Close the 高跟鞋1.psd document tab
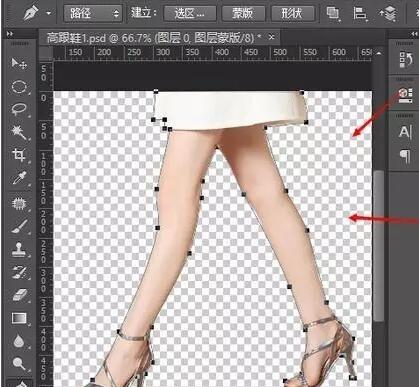 click(x=272, y=37)
